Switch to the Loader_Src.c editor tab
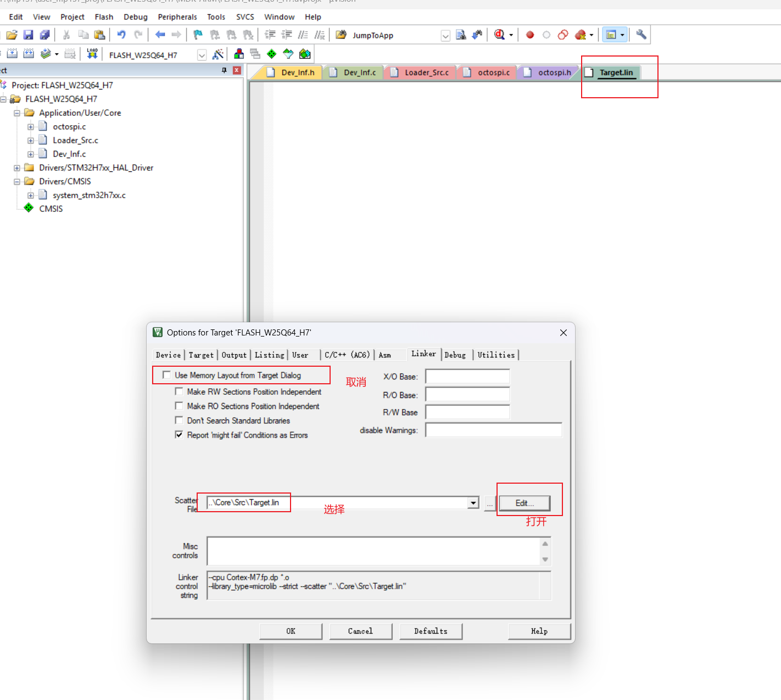This screenshot has width=781, height=700. pyautogui.click(x=421, y=72)
